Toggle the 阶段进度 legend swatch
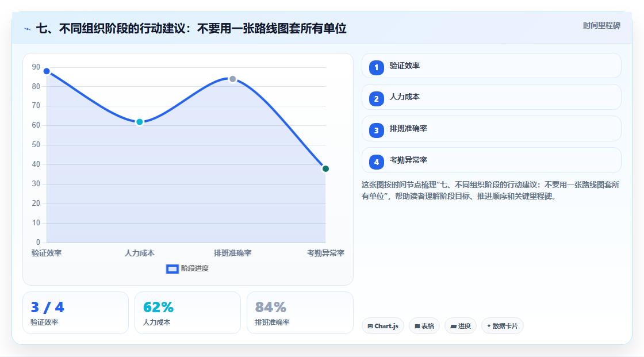This screenshot has width=644, height=357. (x=172, y=268)
